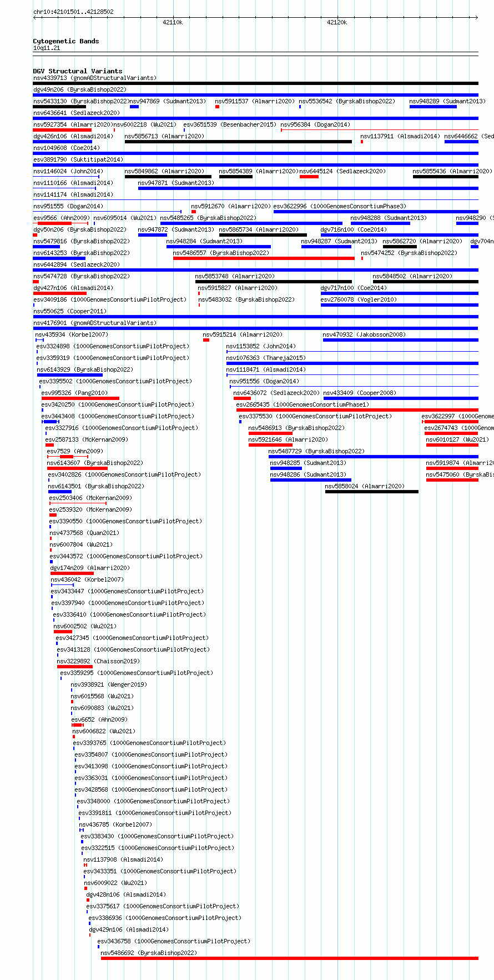Click nsv3938921 Wenger2019 label
The image size is (494, 980).
109,684
